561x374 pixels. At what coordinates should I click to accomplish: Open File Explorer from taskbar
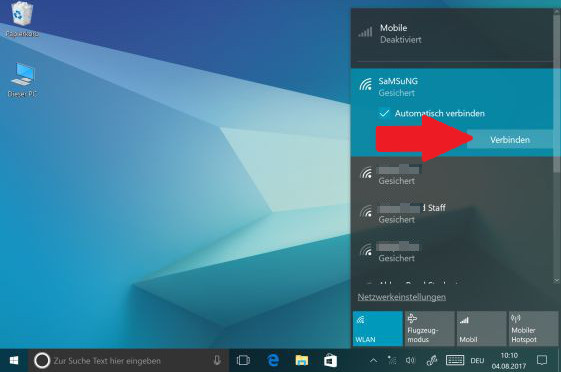302,360
